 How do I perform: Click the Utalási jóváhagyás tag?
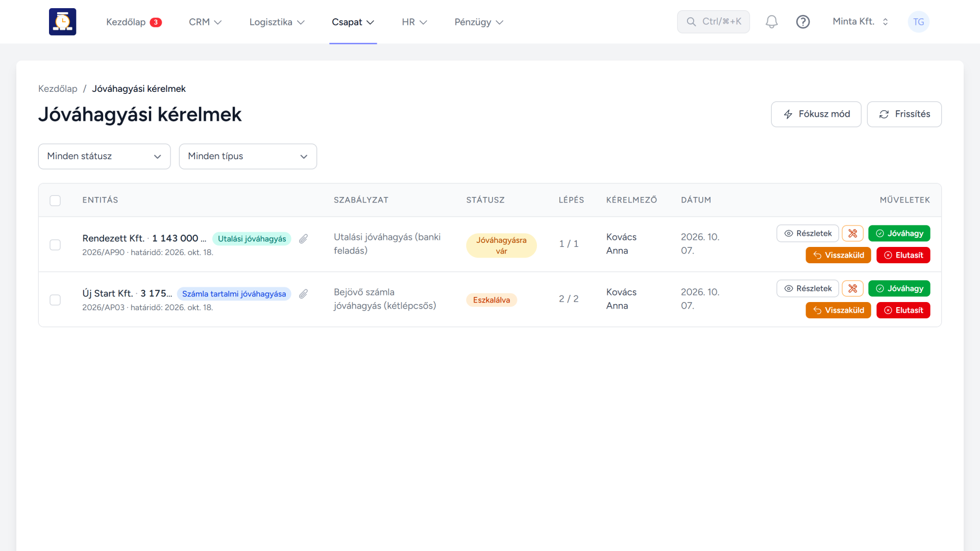[252, 239]
